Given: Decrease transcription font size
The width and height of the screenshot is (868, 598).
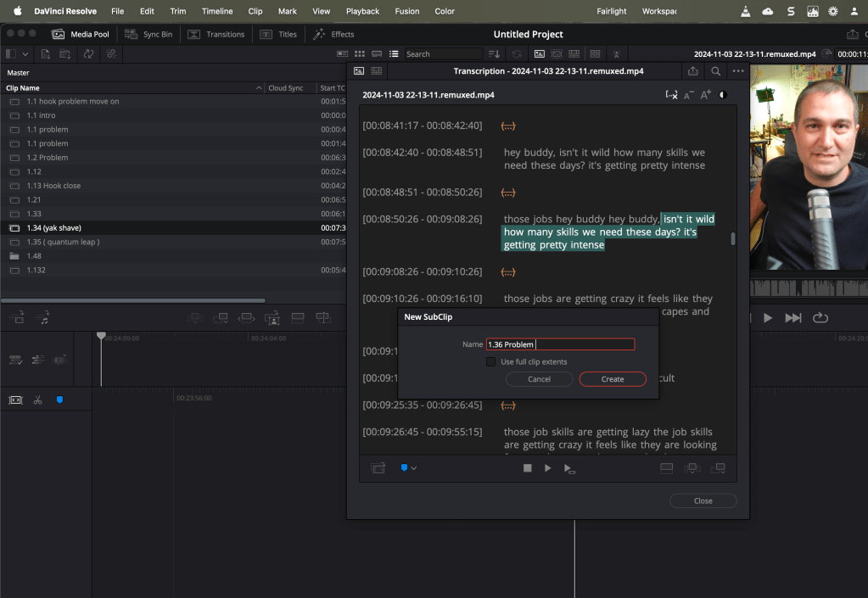Looking at the screenshot, I should coord(689,95).
